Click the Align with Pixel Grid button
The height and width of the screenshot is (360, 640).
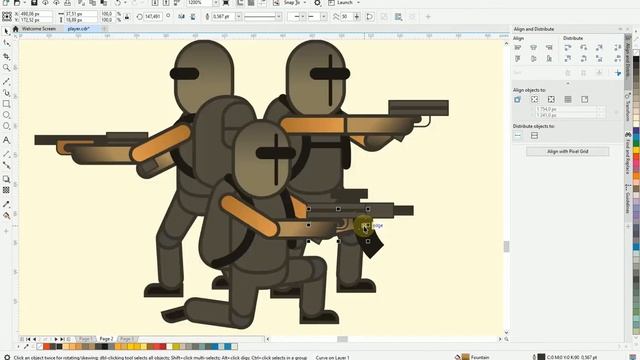tap(567, 151)
